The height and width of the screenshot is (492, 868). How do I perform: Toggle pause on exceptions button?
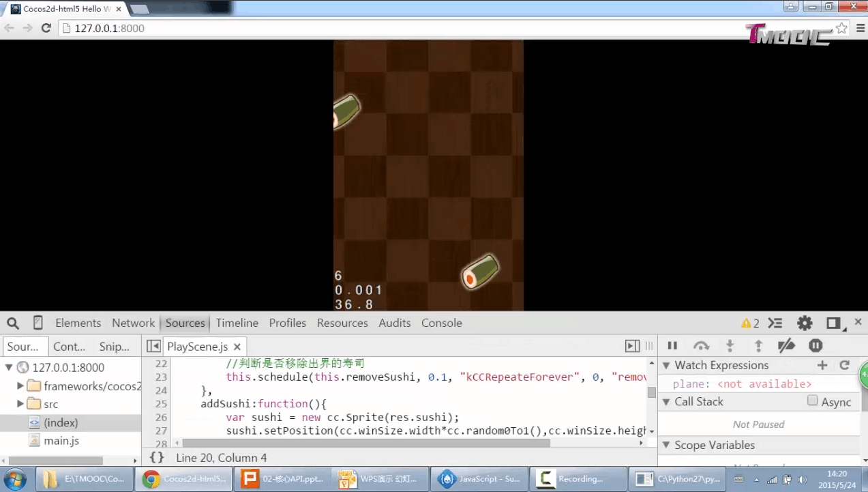815,346
